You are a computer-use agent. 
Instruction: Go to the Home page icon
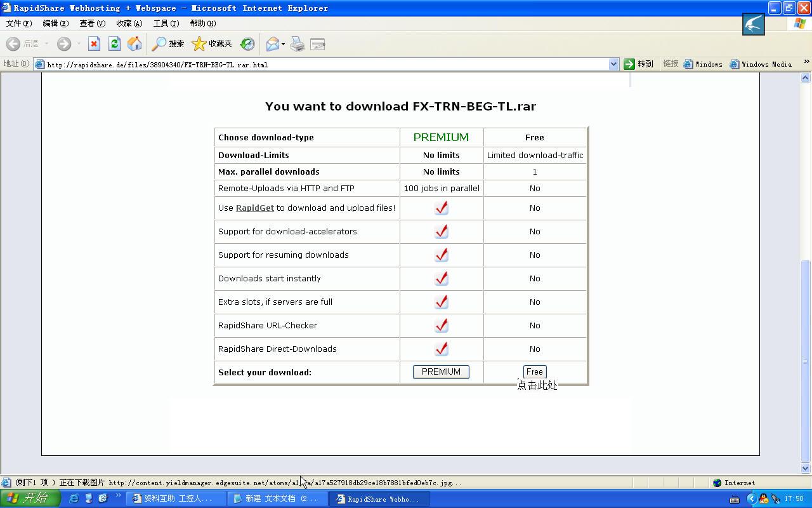tap(134, 44)
